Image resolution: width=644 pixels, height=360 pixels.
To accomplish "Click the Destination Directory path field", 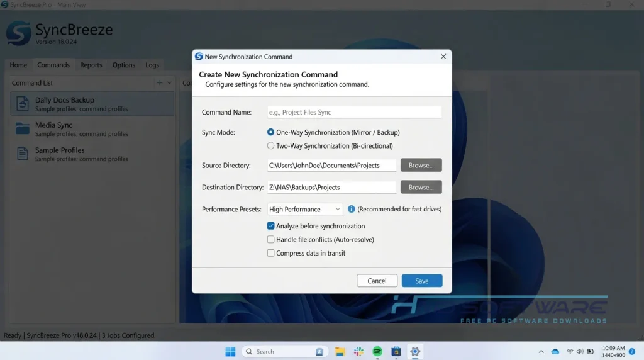I will click(332, 187).
